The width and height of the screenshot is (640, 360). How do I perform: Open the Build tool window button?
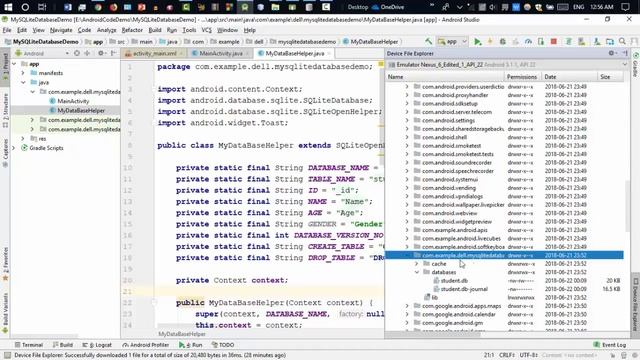(x=62, y=345)
